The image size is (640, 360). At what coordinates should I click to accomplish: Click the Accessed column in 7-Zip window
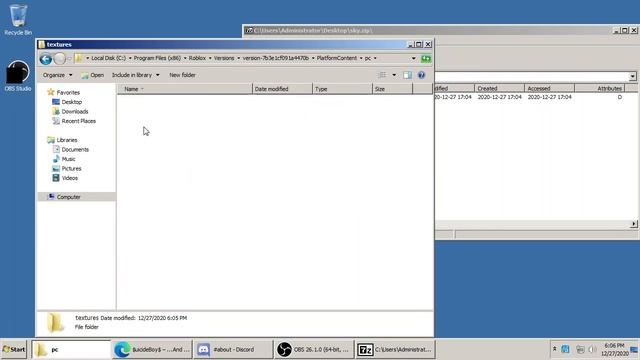pyautogui.click(x=549, y=88)
